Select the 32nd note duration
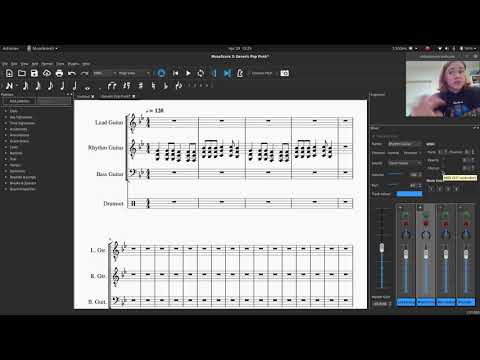This screenshot has height=360, width=480. [x=25, y=86]
